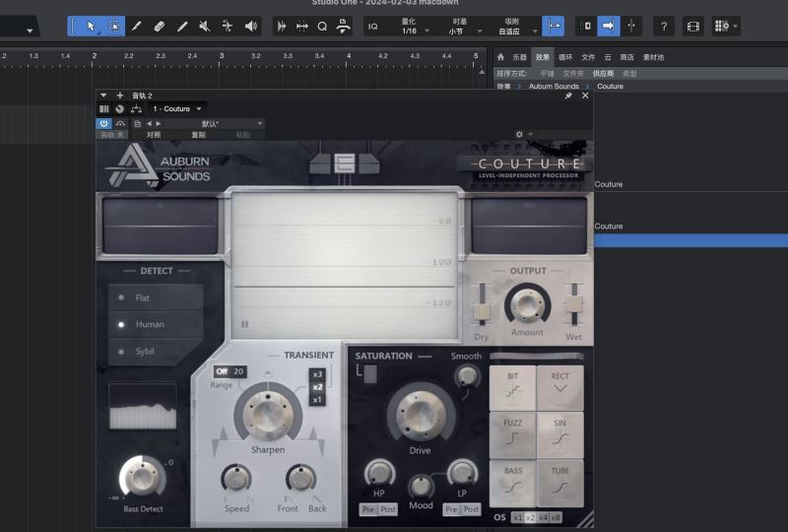Image resolution: width=788 pixels, height=532 pixels.
Task: Select the Range tool in the toolbar
Action: pyautogui.click(x=114, y=27)
